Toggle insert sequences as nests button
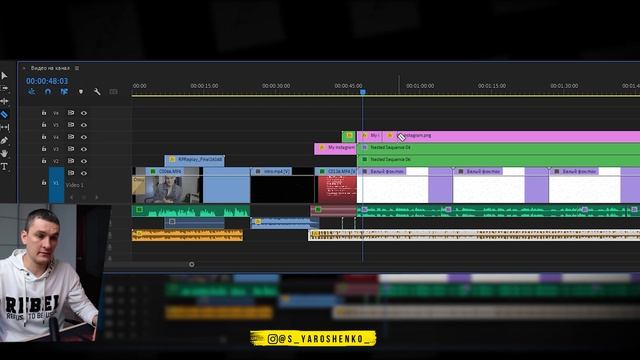This screenshot has width=640, height=360. (x=31, y=92)
